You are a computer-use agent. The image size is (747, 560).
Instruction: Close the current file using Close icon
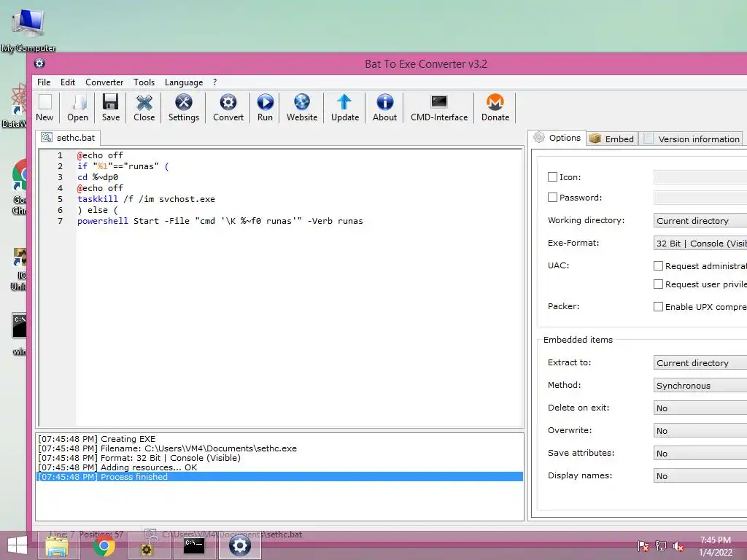click(144, 108)
